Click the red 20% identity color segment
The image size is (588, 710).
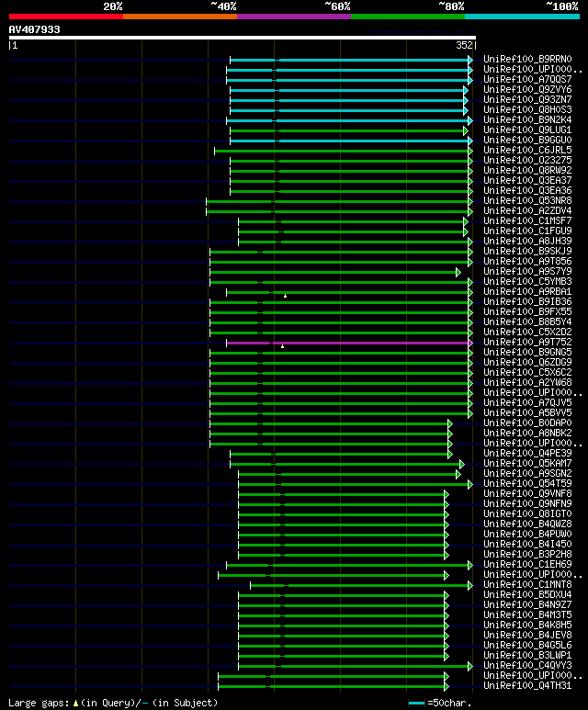66,17
